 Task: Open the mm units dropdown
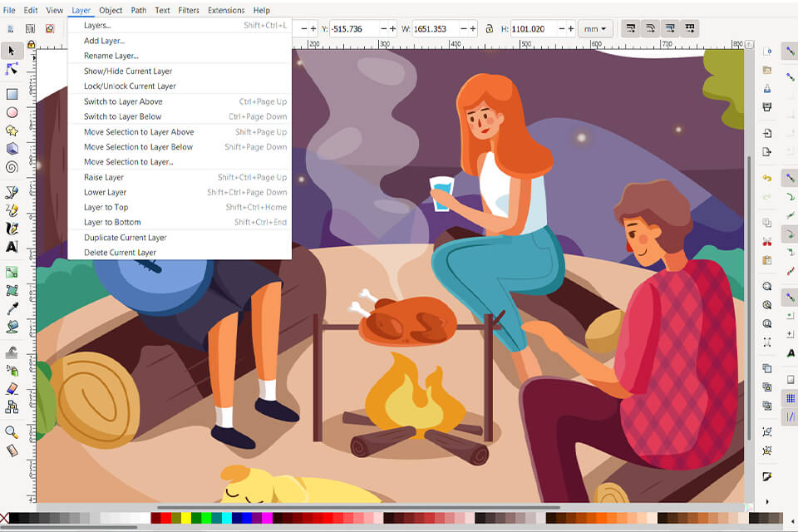(x=595, y=29)
